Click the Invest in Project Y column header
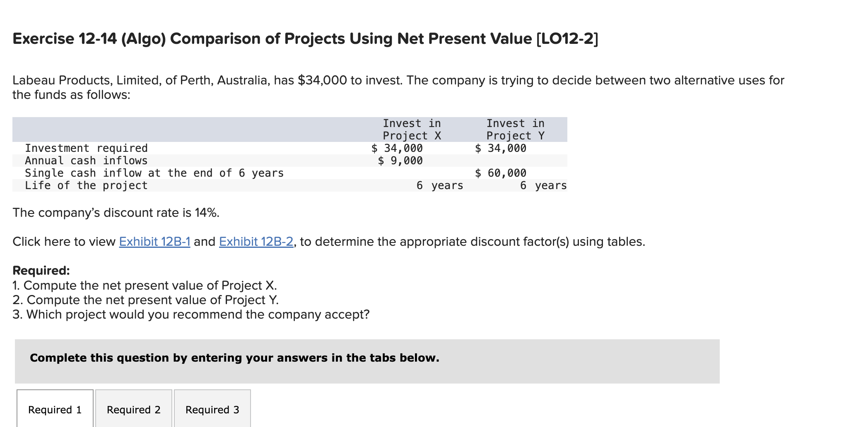868x427 pixels. tap(515, 129)
